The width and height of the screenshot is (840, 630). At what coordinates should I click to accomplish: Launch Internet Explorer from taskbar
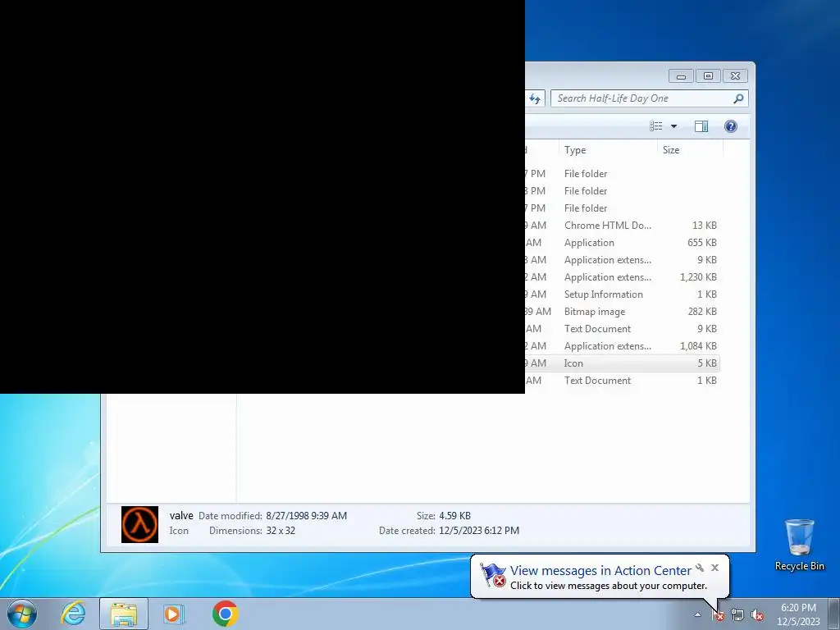[73, 614]
